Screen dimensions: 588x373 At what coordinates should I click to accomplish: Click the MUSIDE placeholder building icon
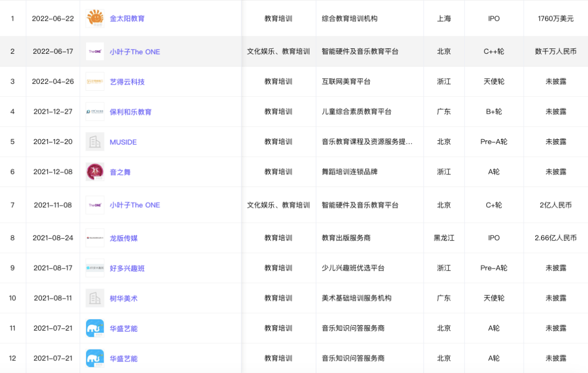95,142
